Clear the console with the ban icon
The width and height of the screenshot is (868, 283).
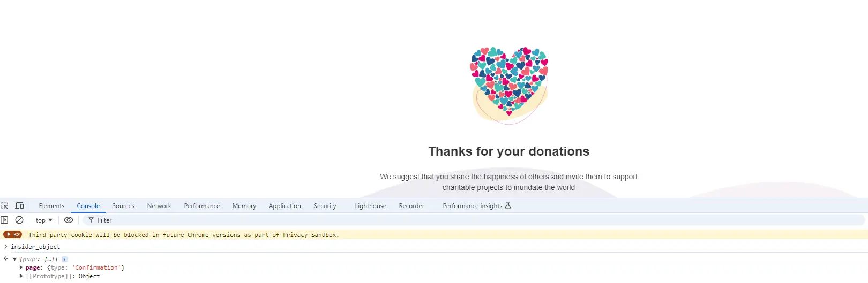coord(19,220)
